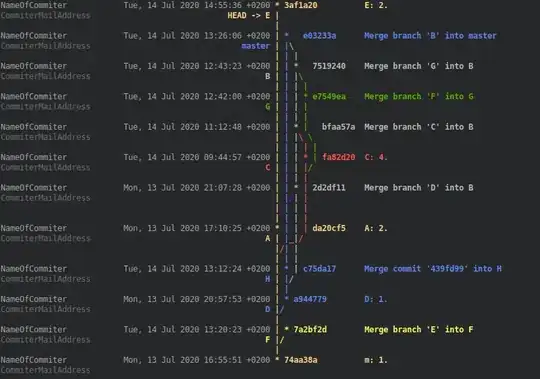Click timestamp 09:44:57 +0200
The width and height of the screenshot is (540, 379).
(x=237, y=157)
